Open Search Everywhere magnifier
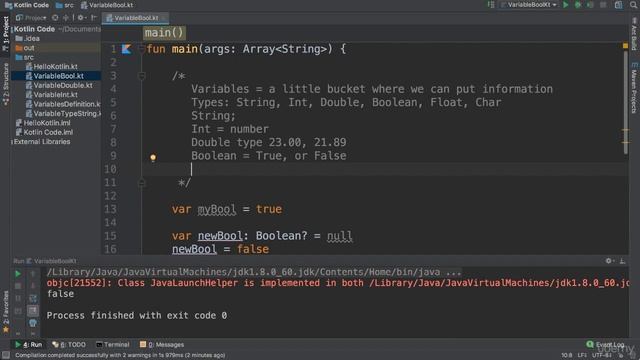This screenshot has width=640, height=360. 633,5
